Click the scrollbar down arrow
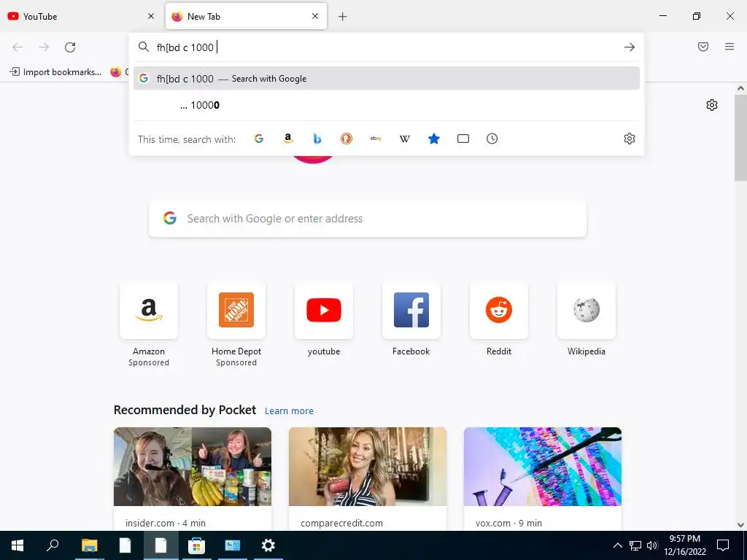 [740, 525]
